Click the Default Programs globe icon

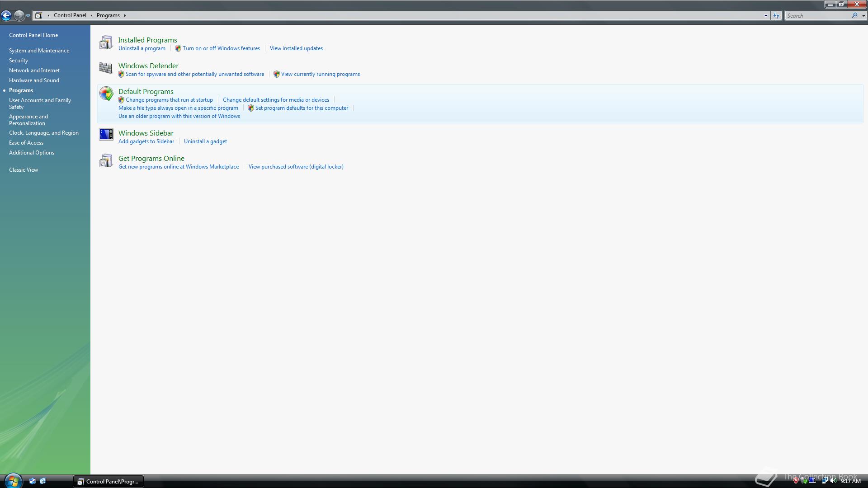pos(106,94)
